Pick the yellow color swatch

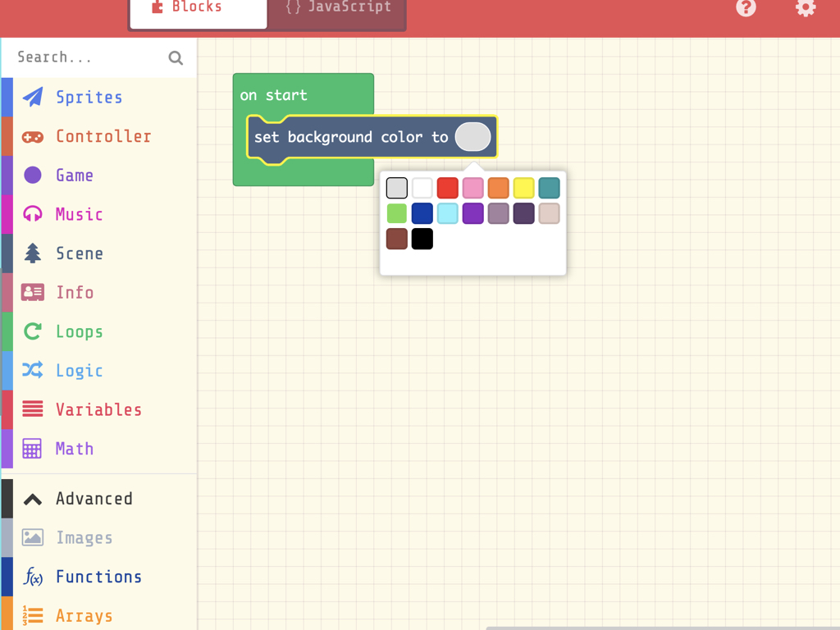[524, 188]
